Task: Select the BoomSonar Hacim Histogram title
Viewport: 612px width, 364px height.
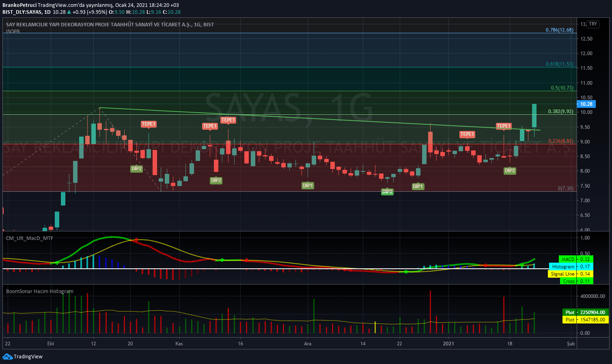Action: 40,291
